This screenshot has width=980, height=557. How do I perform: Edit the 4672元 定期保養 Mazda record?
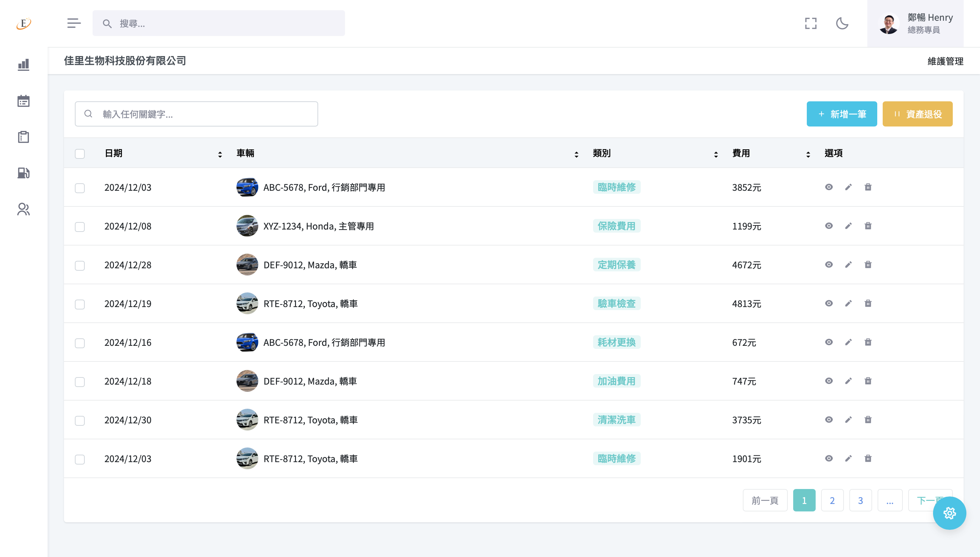pos(848,264)
